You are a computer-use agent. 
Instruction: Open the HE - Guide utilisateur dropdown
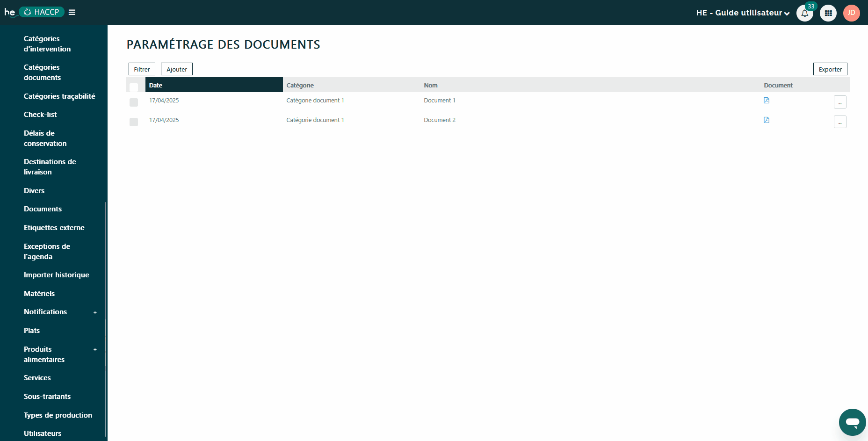pyautogui.click(x=743, y=13)
